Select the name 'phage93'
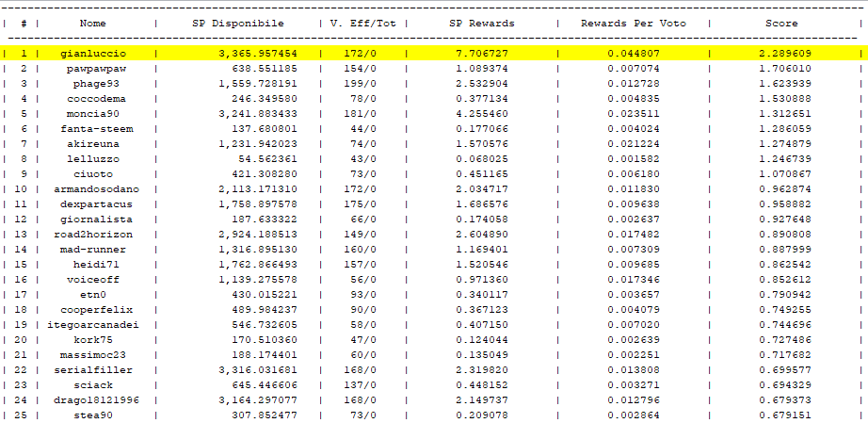This screenshot has width=868, height=423. click(96, 84)
